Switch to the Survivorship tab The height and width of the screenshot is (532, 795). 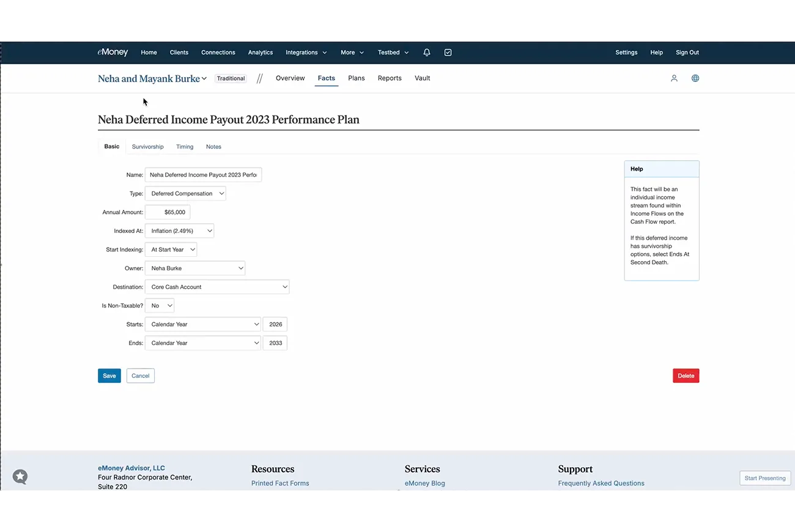click(x=148, y=147)
